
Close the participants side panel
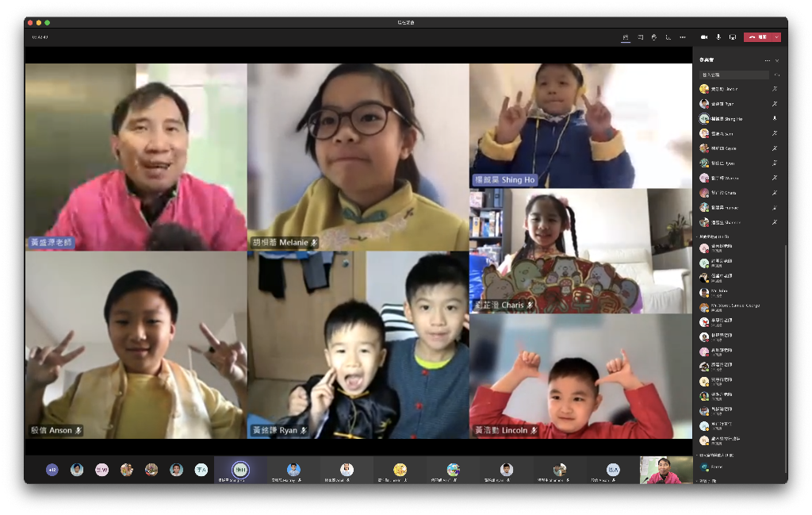pyautogui.click(x=777, y=60)
